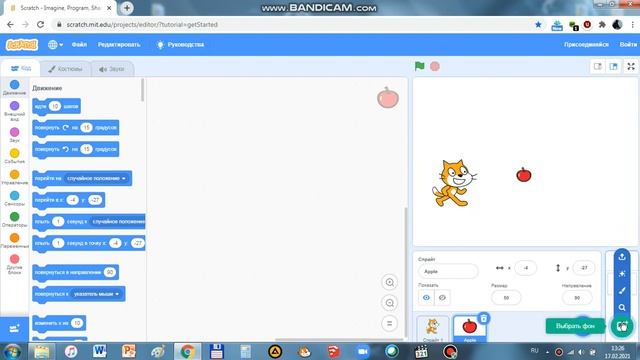Click the идти 10 шагов block
640x360 pixels.
(56, 106)
